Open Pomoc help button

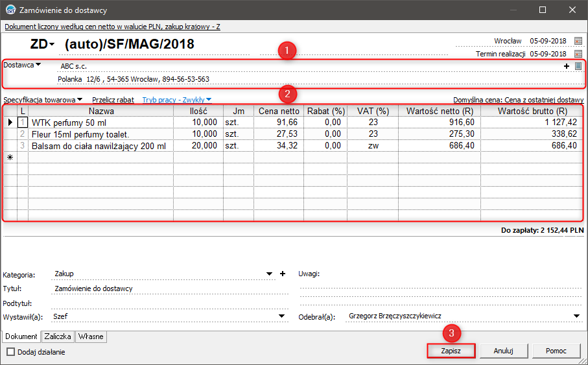click(556, 351)
